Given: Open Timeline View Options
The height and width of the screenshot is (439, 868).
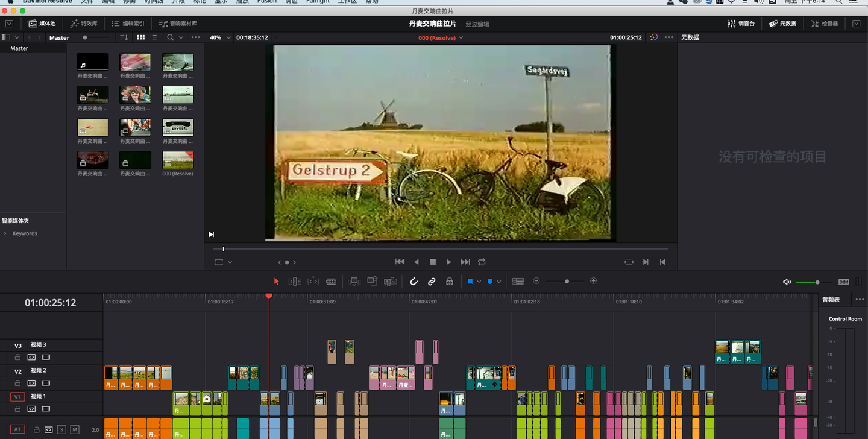Looking at the screenshot, I should click(x=518, y=282).
